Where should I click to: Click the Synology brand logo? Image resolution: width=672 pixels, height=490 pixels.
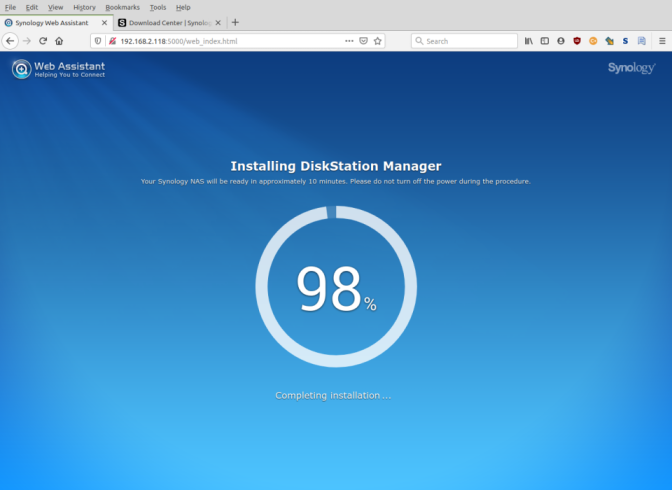(x=631, y=68)
